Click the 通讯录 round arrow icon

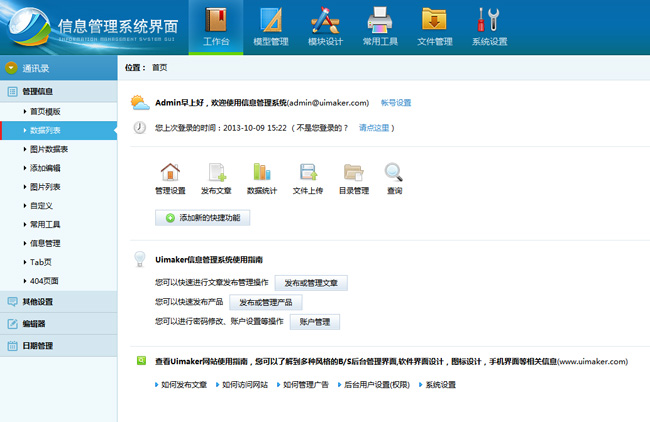pyautogui.click(x=11, y=68)
